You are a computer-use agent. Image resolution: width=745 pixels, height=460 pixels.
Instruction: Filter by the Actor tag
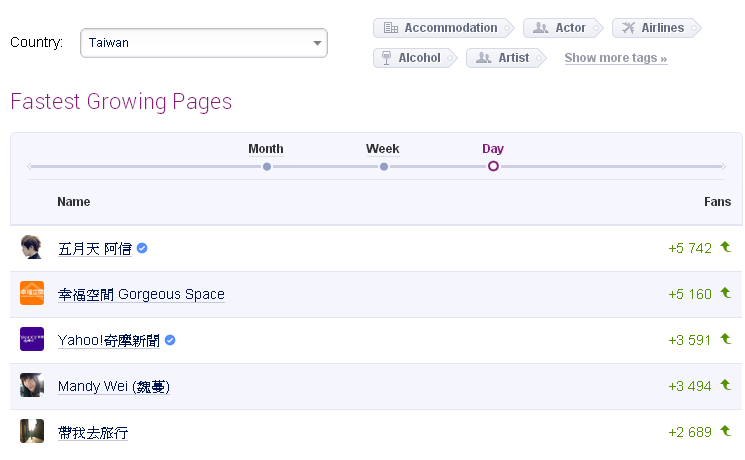pos(562,28)
